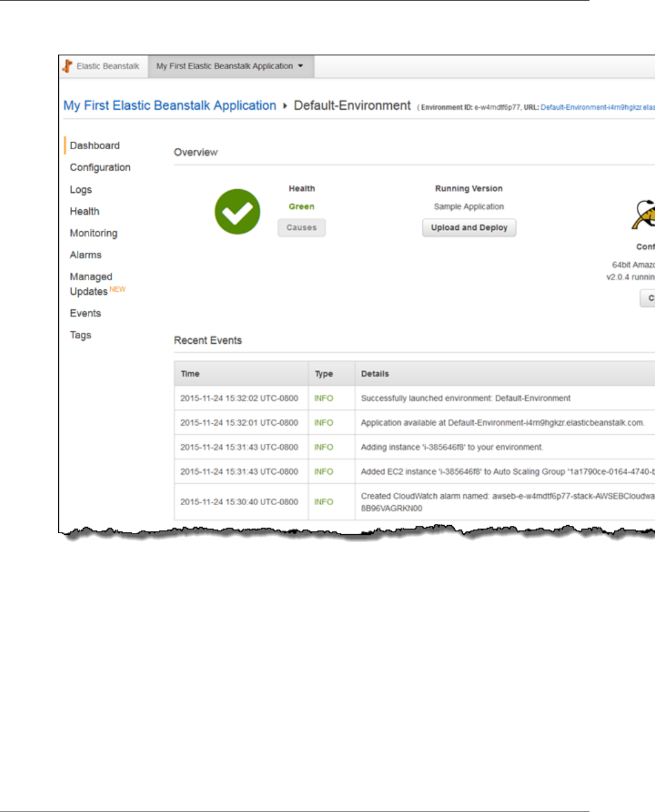Click 'Adding instance' event detail

(452, 447)
